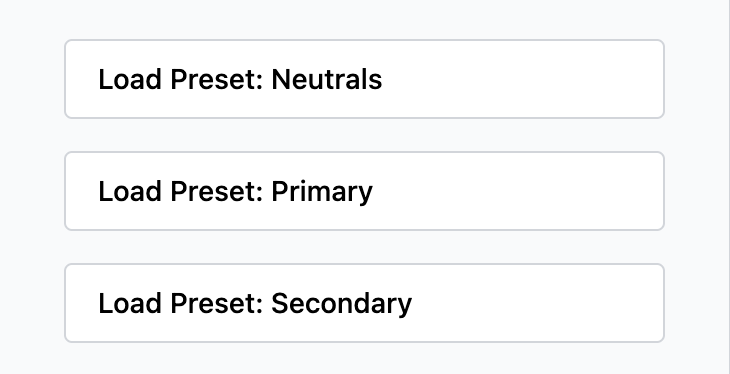730x374 pixels.
Task: Select the Secondary preset option
Action: point(364,303)
